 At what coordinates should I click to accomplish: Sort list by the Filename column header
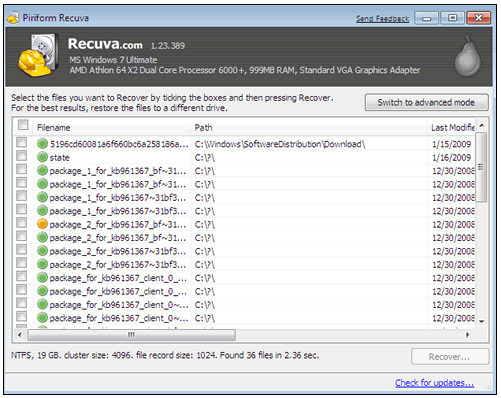[x=112, y=127]
